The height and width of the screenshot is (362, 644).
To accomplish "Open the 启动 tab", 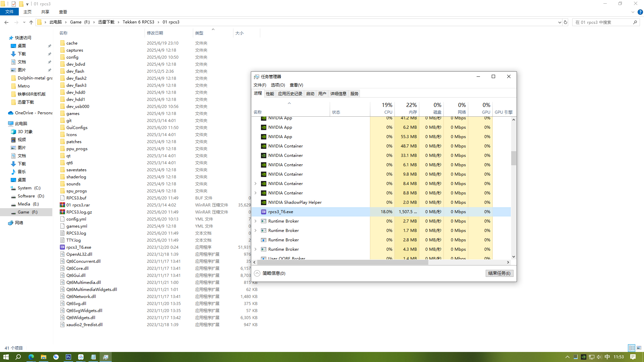I will tap(310, 94).
